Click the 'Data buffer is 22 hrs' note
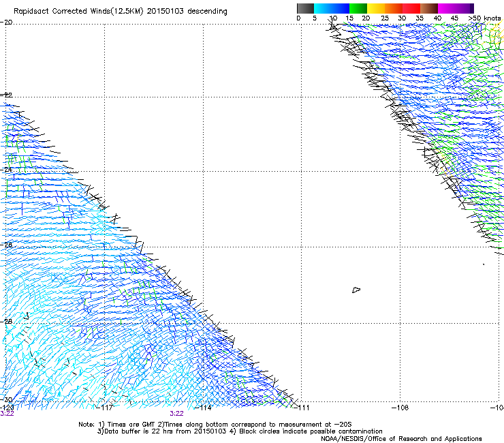This screenshot has width=504, height=443. (240, 431)
